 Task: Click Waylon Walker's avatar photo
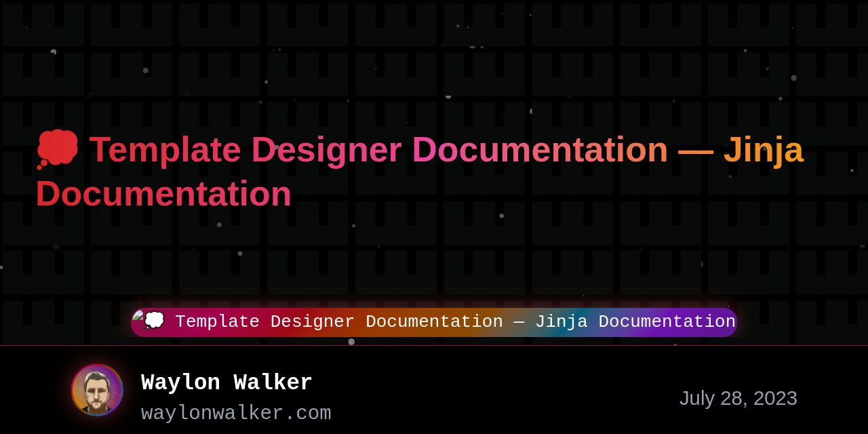[x=97, y=390]
